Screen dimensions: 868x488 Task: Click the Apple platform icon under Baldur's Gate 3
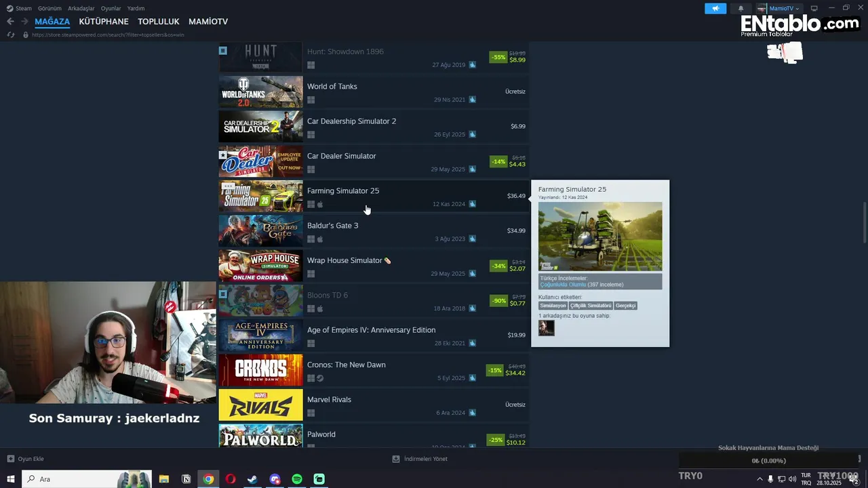click(320, 239)
